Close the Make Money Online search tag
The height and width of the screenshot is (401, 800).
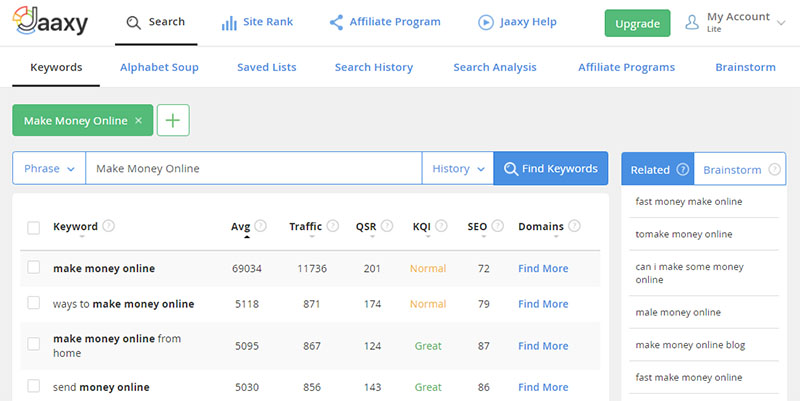tap(138, 120)
